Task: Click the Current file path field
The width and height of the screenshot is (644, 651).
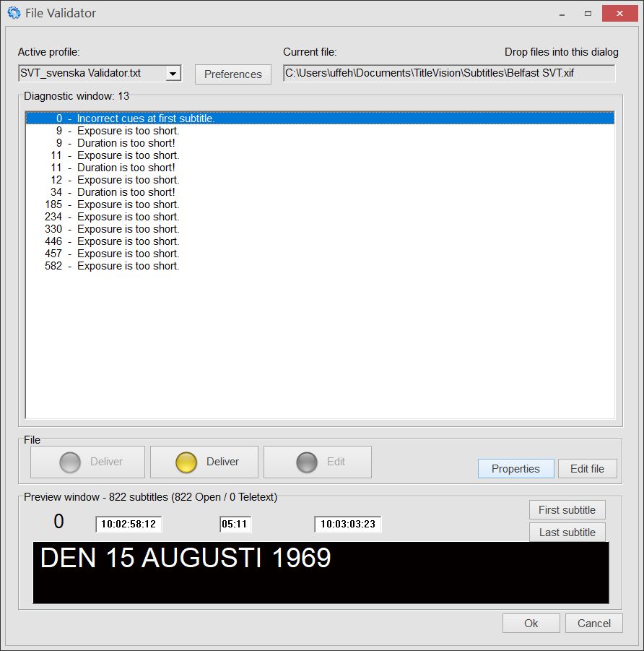Action: click(x=449, y=74)
